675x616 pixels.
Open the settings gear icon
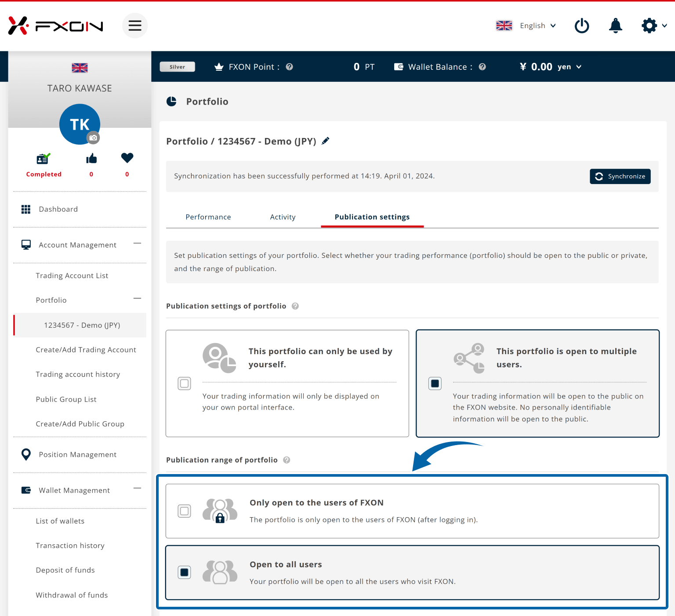(x=649, y=25)
